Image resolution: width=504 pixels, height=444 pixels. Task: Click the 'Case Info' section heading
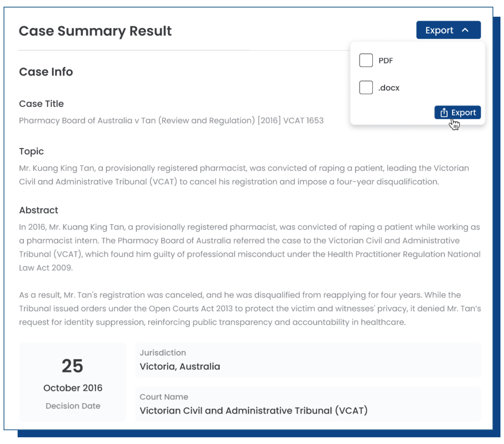point(46,72)
